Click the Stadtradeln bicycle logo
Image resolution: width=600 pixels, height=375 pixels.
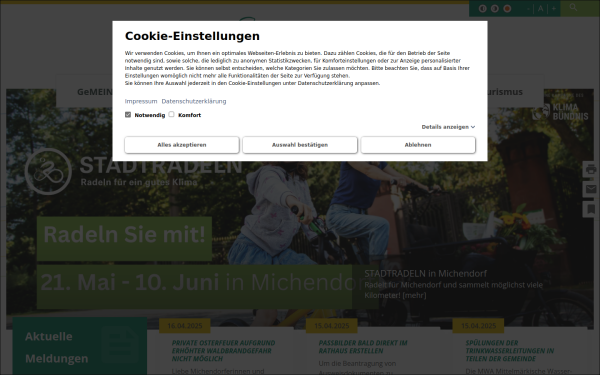(48, 171)
